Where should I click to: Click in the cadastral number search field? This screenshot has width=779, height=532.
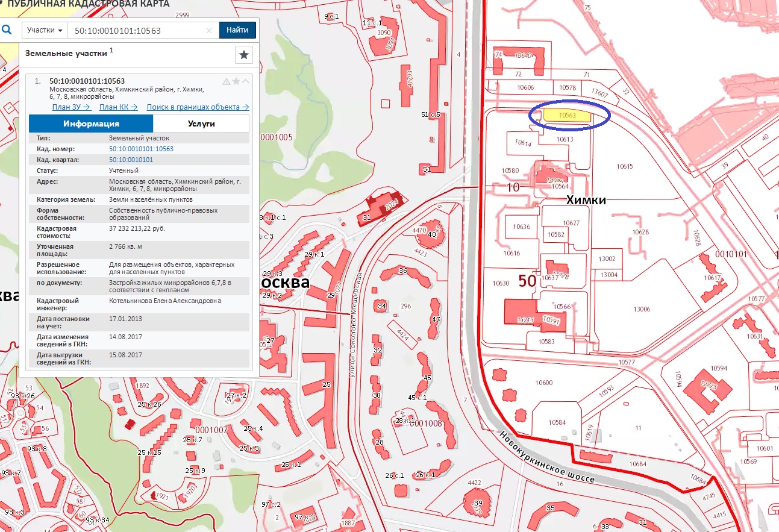tap(136, 30)
